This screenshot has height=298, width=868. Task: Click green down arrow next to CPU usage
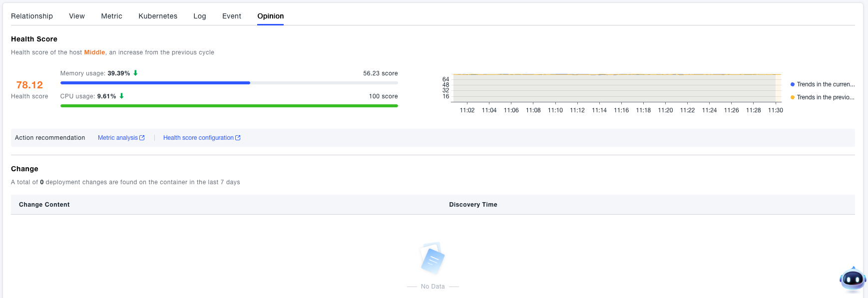click(121, 96)
